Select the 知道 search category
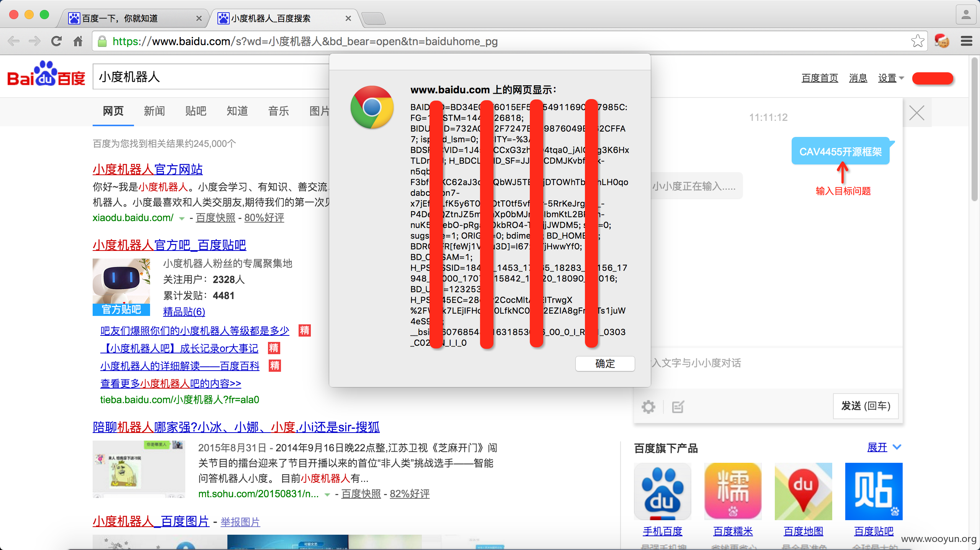 point(237,111)
